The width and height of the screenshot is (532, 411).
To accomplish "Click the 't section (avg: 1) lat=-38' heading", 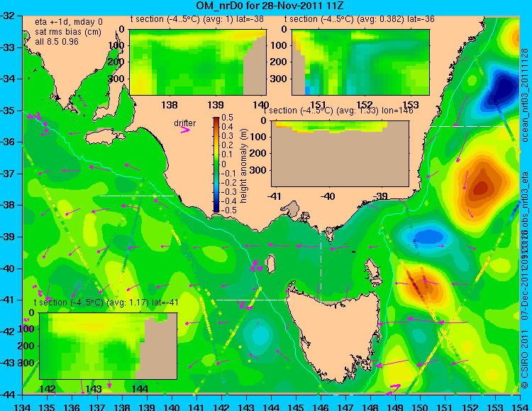I will pyautogui.click(x=197, y=19).
